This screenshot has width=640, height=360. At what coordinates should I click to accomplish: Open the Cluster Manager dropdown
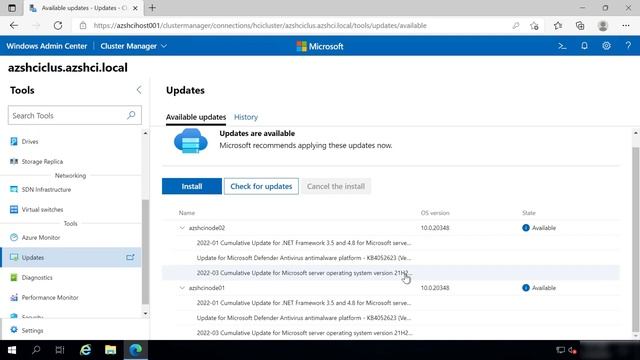[133, 46]
